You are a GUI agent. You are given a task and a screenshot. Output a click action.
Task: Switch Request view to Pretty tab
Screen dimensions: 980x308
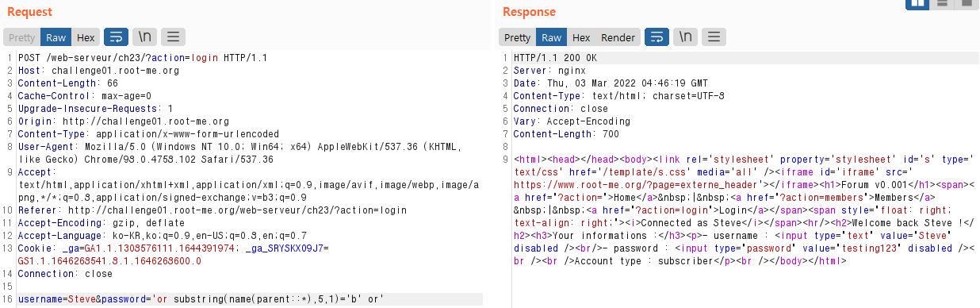coord(22,37)
